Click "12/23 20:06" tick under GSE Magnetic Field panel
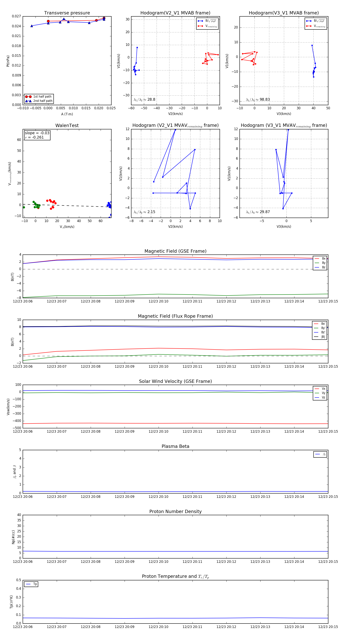This screenshot has height=644, width=351. click(x=23, y=301)
